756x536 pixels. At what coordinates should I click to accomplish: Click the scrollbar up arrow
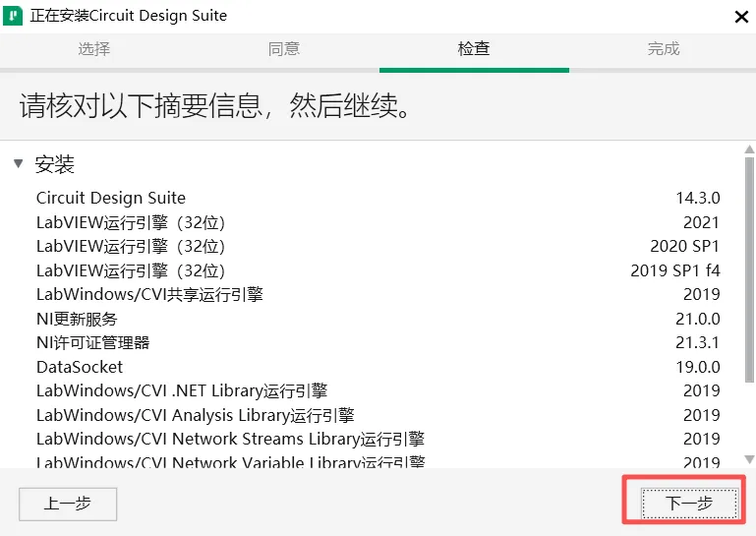tap(749, 149)
